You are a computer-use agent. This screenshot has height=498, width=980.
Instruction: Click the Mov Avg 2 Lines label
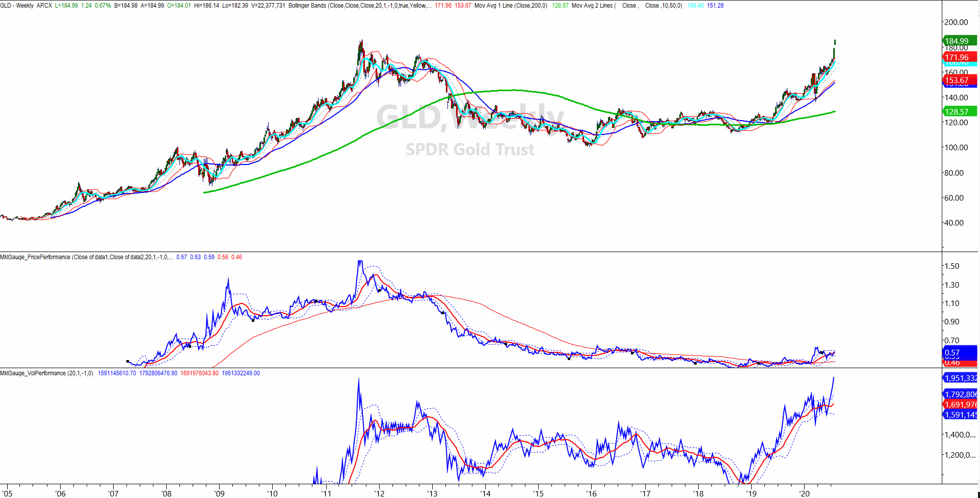(x=593, y=6)
